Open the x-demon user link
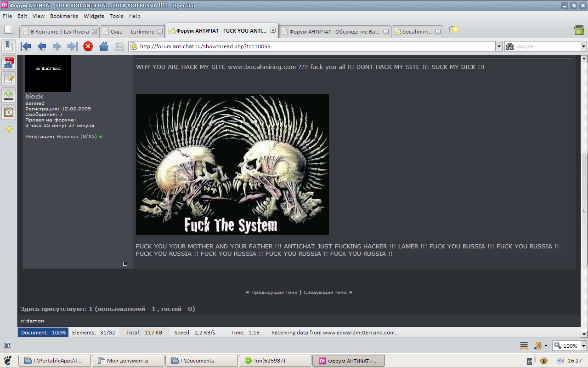Screen dimensions: 588x368 point(32,321)
